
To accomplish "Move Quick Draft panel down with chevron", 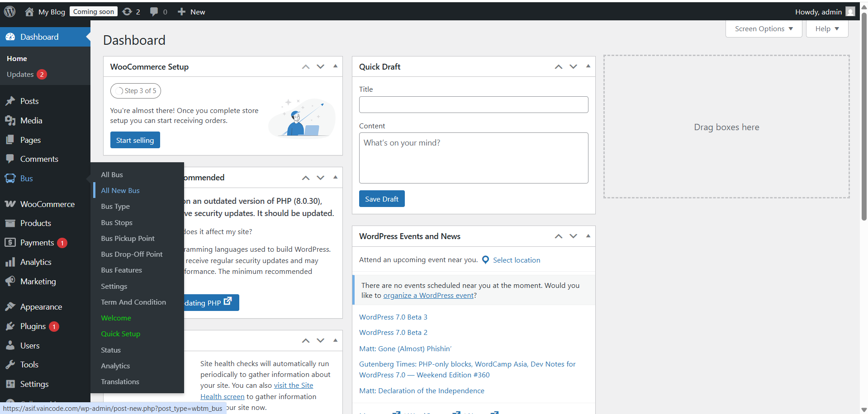I will (x=573, y=67).
